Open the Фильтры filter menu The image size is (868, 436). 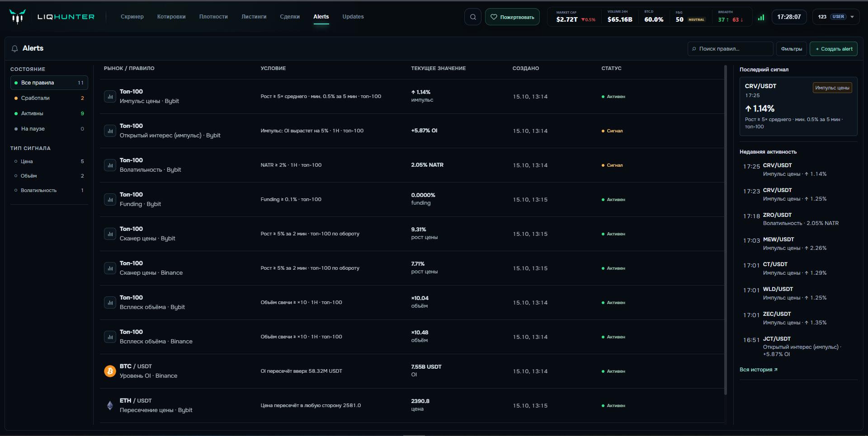pos(792,49)
